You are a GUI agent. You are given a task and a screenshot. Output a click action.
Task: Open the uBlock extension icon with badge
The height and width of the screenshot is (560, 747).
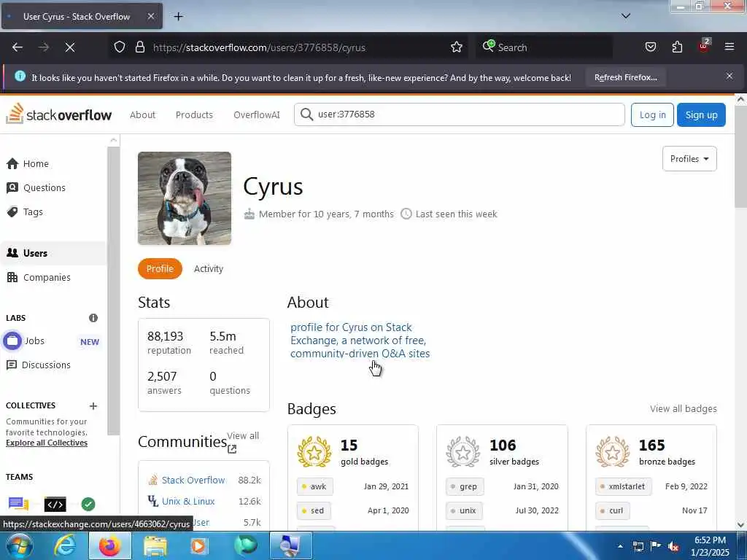point(704,46)
